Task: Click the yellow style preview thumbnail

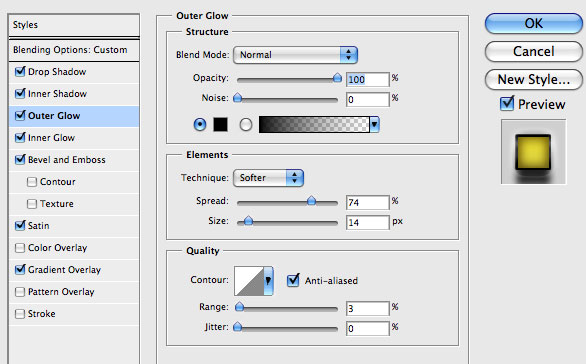Action: click(x=533, y=152)
